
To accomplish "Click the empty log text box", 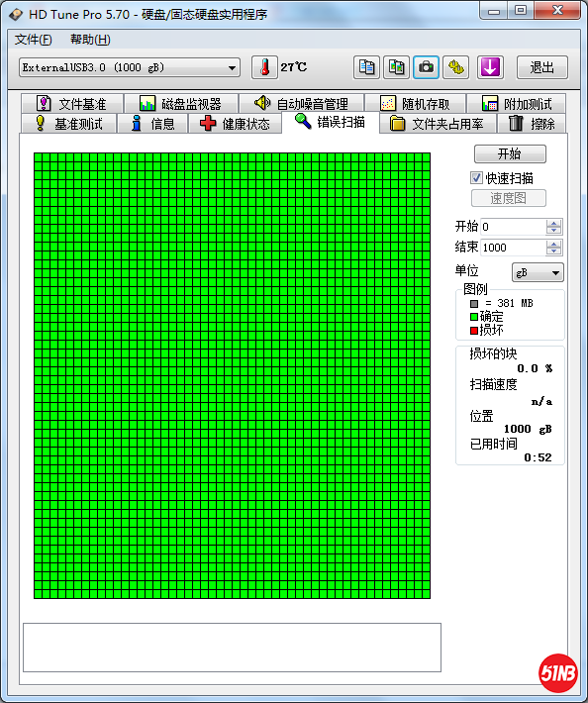I will coord(232,648).
